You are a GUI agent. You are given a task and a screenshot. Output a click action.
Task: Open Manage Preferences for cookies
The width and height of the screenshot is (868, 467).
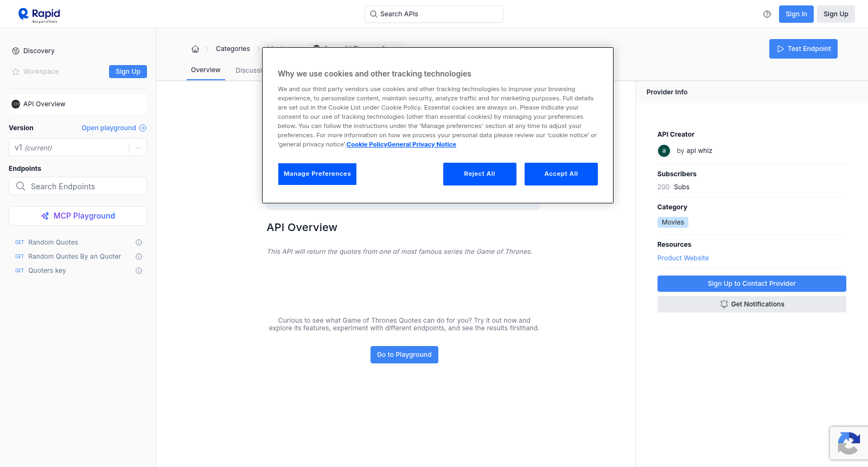[x=317, y=174]
